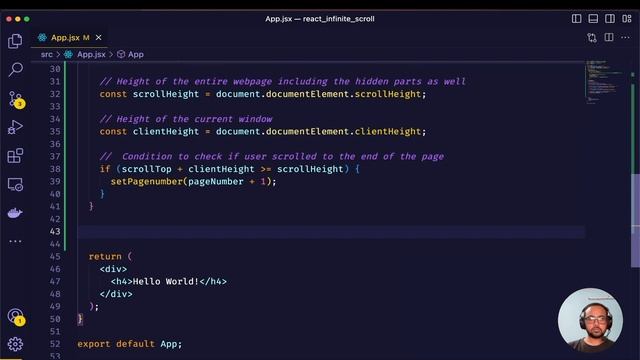The image size is (640, 360).
Task: Click 'return' keyword on line 45
Action: 105,257
